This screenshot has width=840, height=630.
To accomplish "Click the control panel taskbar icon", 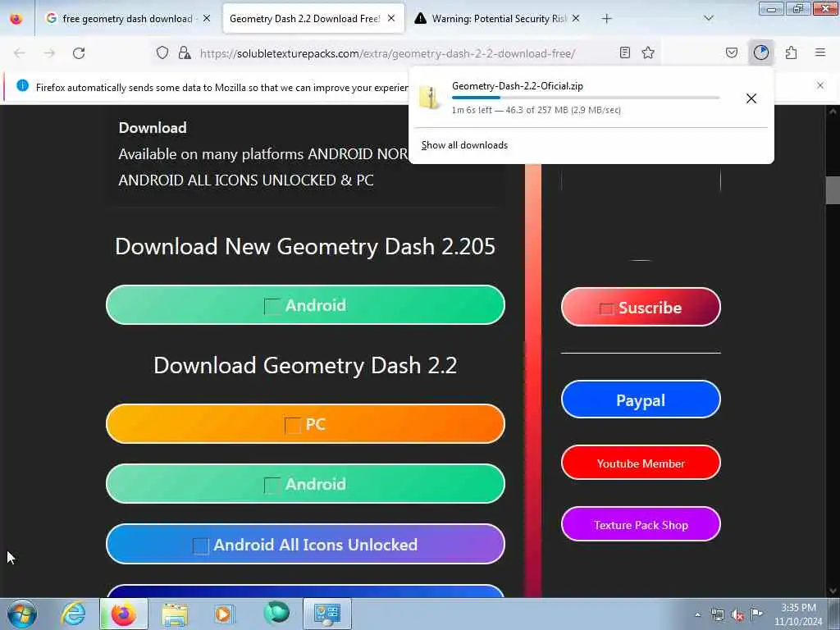I will click(326, 614).
